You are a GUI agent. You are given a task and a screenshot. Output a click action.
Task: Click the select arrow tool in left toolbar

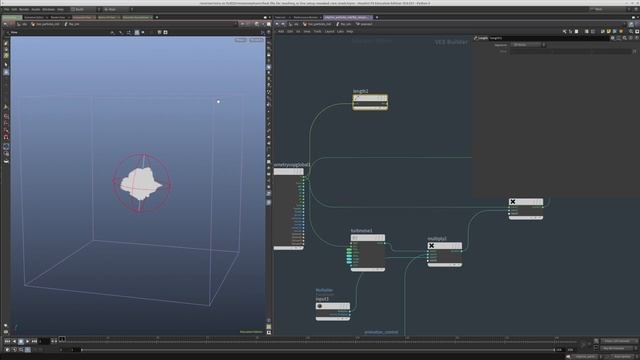click(x=6, y=64)
